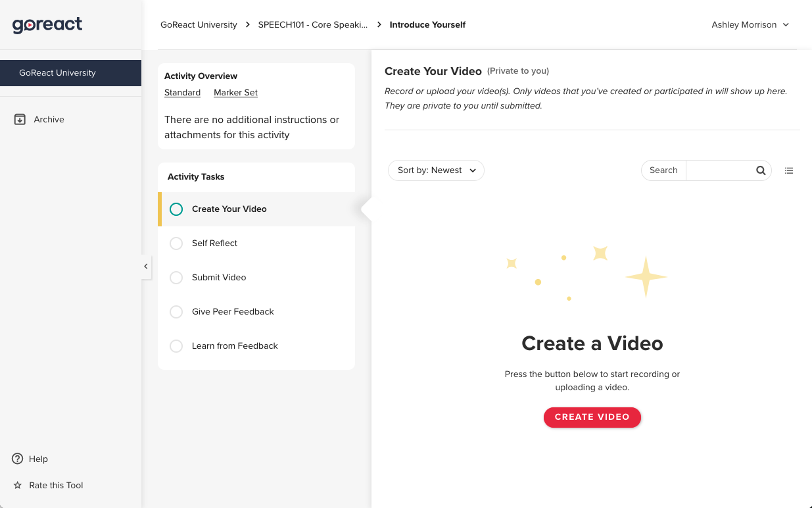Click the Help question mark icon
Screen dimensions: 812x508
click(x=18, y=459)
